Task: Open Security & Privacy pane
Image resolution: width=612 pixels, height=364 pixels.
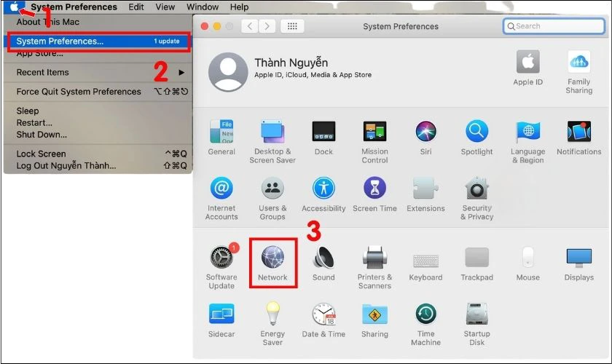Action: click(476, 198)
